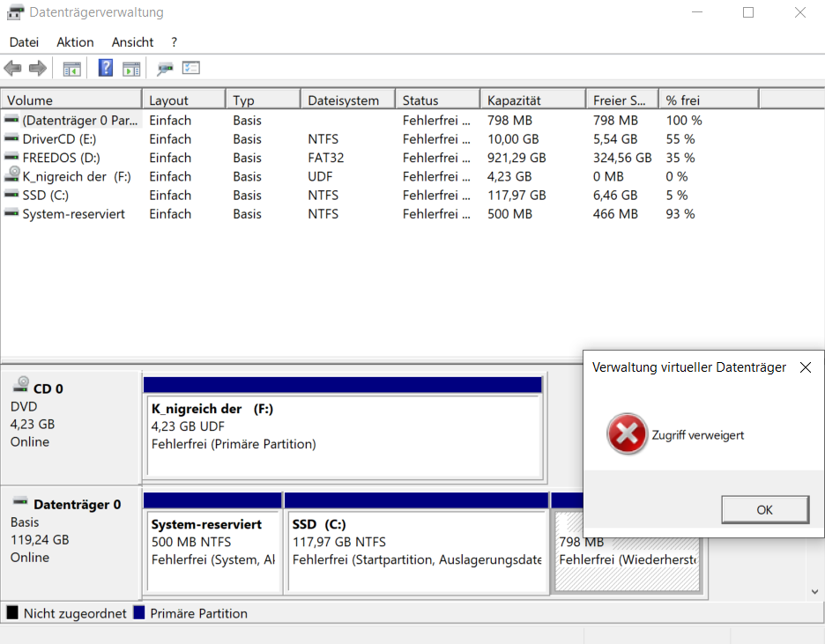The width and height of the screenshot is (825, 644).
Task: Minimize the Datenträgerverwaltung window
Action: tap(697, 12)
